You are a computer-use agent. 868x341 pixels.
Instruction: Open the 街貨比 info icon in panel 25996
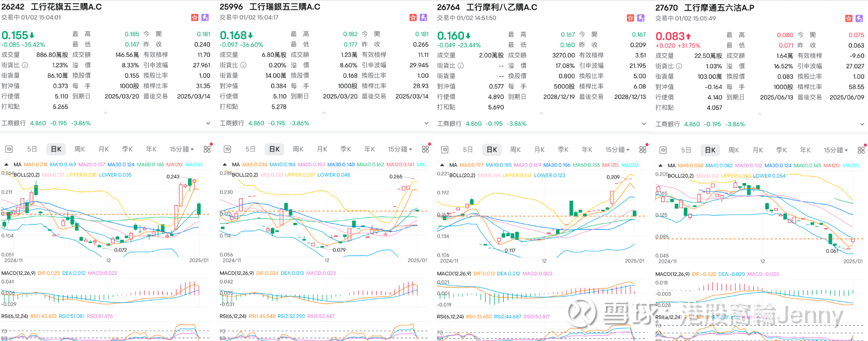point(243,65)
